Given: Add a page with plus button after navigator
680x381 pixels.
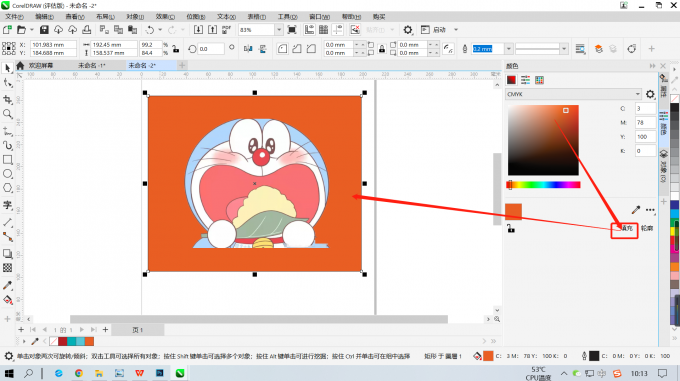Looking at the screenshot, I should click(x=105, y=330).
